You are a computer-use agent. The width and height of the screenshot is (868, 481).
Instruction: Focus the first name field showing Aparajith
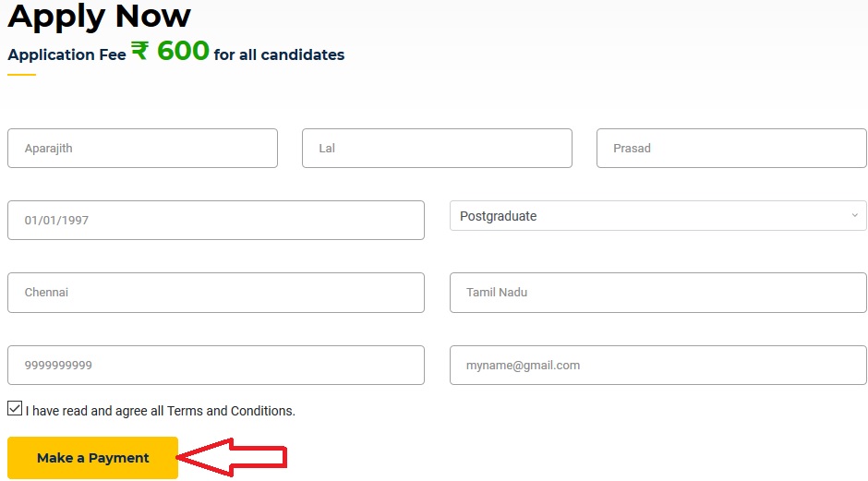pyautogui.click(x=143, y=149)
